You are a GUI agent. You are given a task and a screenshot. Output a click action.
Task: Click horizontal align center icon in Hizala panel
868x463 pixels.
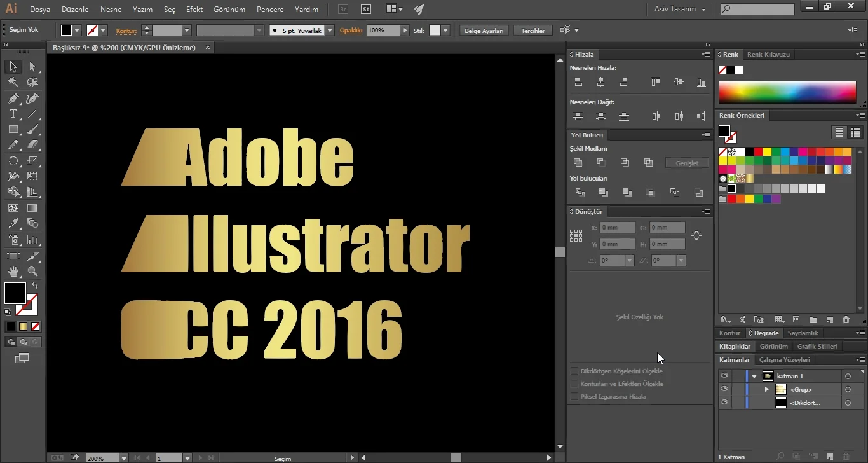(601, 82)
